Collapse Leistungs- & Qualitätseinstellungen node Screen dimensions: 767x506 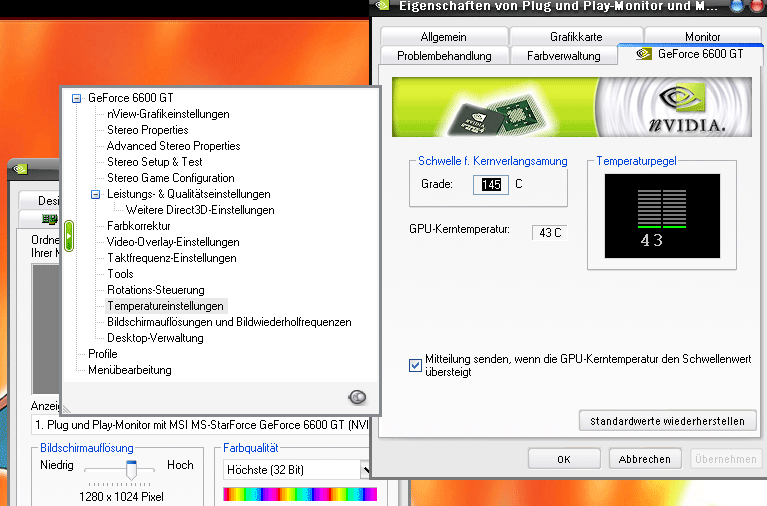pyautogui.click(x=95, y=195)
